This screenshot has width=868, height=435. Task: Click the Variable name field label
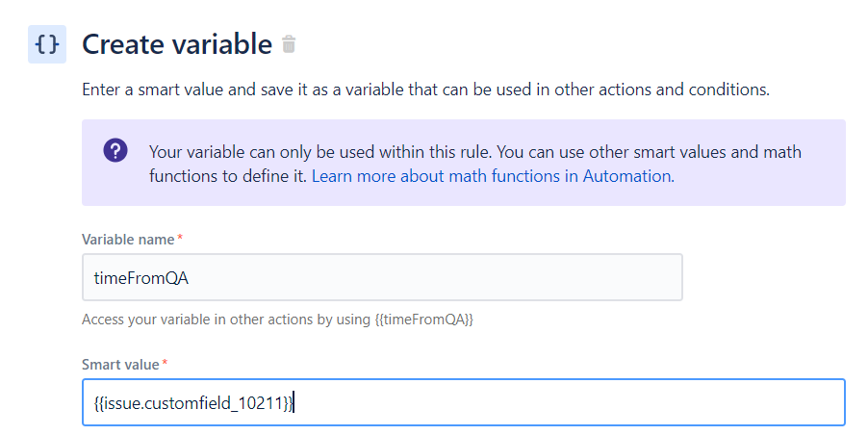[128, 239]
